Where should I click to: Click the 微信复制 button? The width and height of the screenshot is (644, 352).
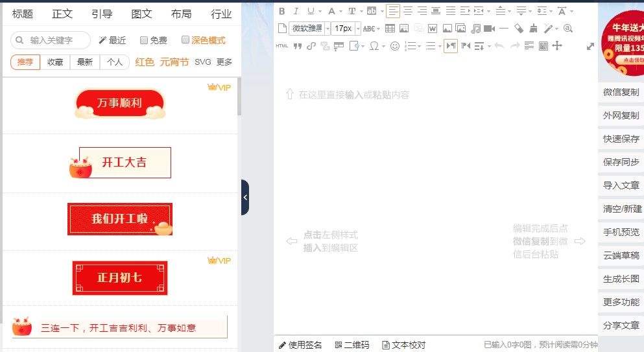pos(621,92)
